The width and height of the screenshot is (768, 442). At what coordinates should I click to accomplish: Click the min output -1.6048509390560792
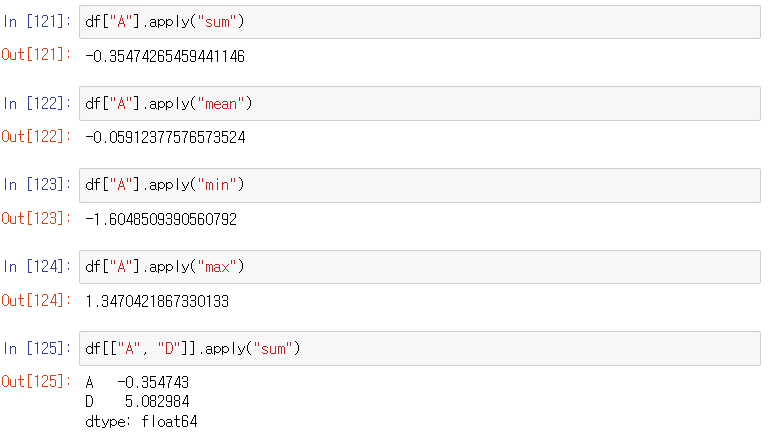point(161,219)
